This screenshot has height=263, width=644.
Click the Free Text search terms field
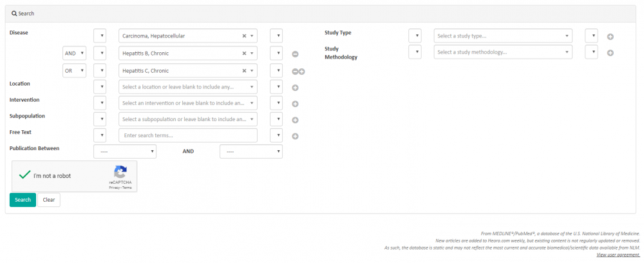[187, 135]
